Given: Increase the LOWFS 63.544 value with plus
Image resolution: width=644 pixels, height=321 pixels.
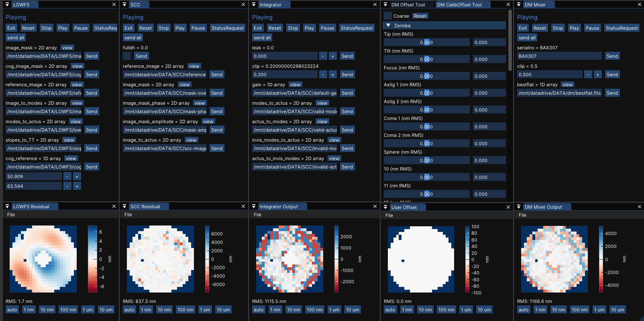Looking at the screenshot, I should 77,186.
